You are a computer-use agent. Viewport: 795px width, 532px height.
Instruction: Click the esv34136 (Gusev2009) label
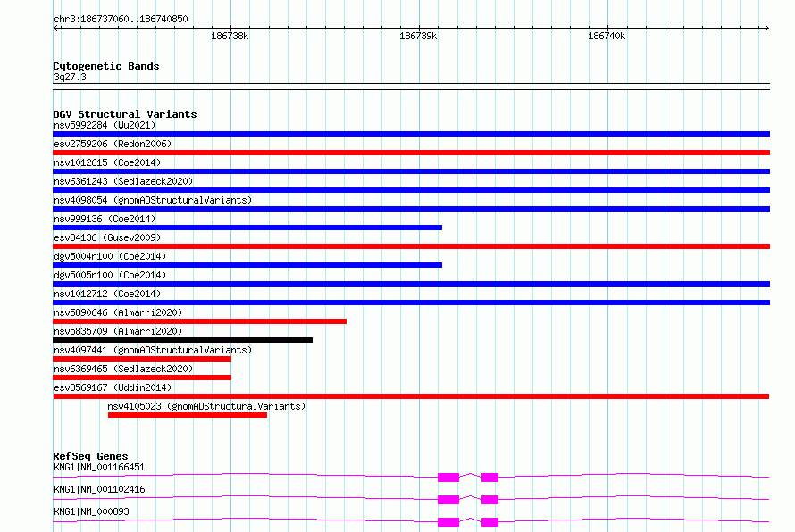(x=107, y=237)
